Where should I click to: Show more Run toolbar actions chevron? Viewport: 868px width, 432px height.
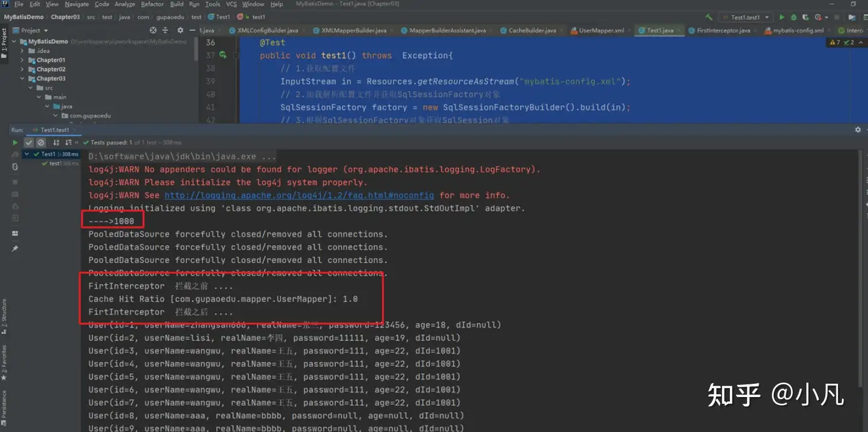pyautogui.click(x=78, y=143)
